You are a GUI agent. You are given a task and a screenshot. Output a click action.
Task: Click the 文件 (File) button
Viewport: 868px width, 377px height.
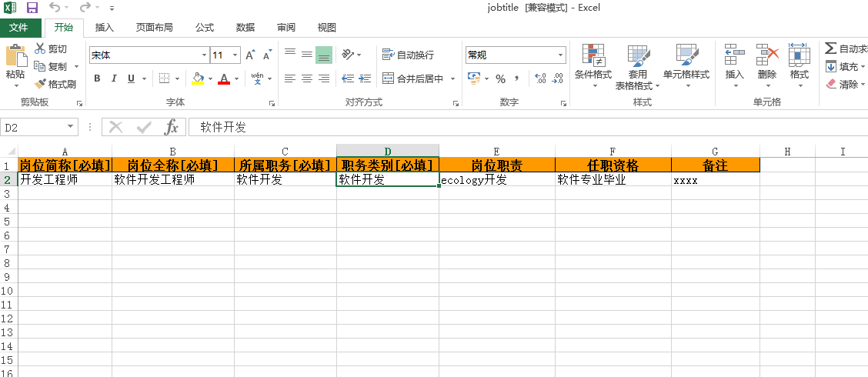tap(18, 28)
